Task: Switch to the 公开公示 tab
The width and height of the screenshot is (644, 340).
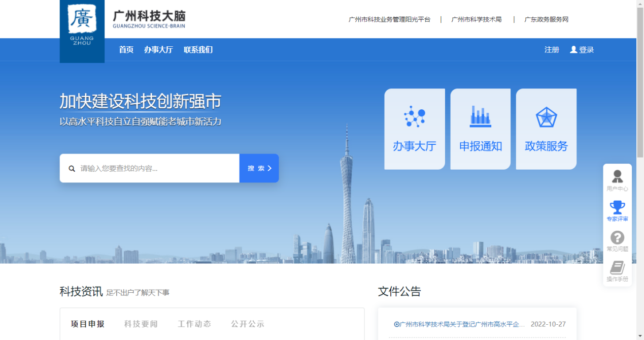Action: pyautogui.click(x=248, y=324)
